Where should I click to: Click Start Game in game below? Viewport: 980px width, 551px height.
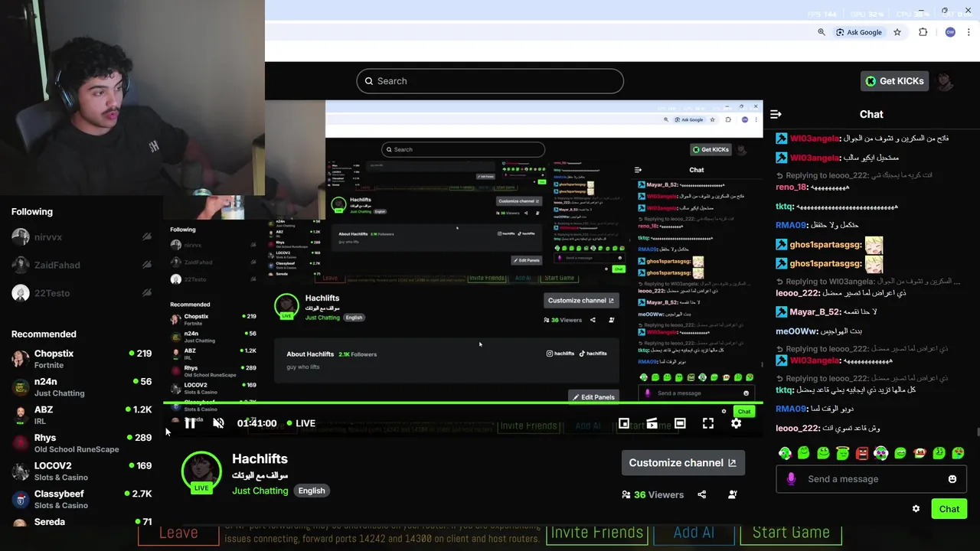point(791,533)
